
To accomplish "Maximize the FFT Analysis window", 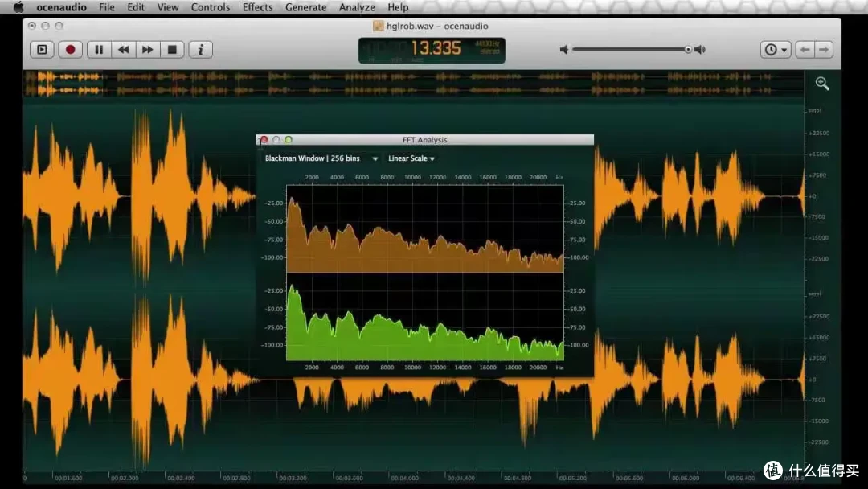I will click(x=289, y=140).
